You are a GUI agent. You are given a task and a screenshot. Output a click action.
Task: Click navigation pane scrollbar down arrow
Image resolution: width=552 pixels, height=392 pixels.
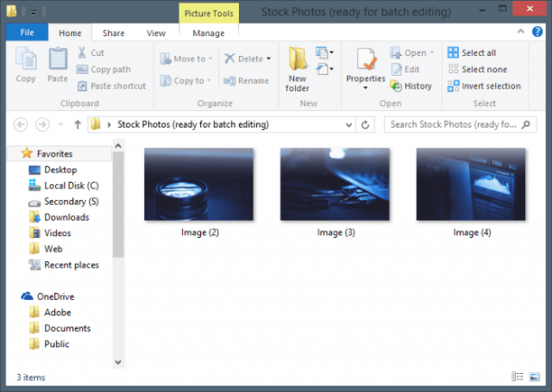118,362
